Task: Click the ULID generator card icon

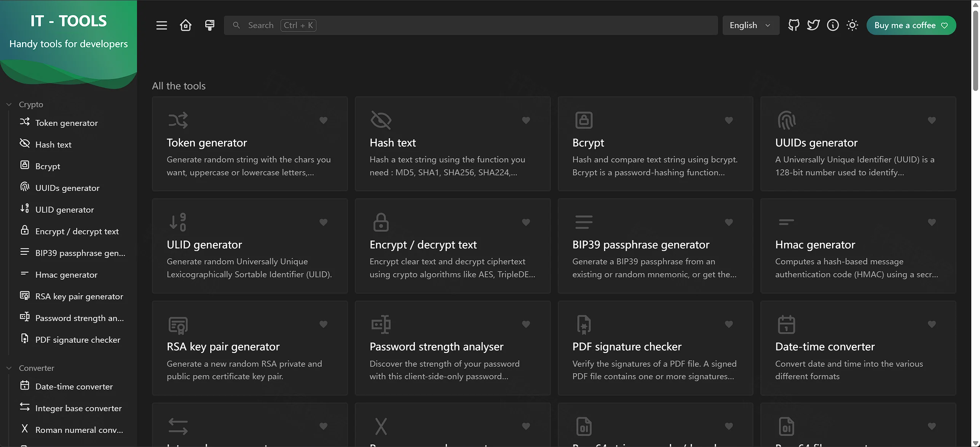Action: pyautogui.click(x=178, y=222)
